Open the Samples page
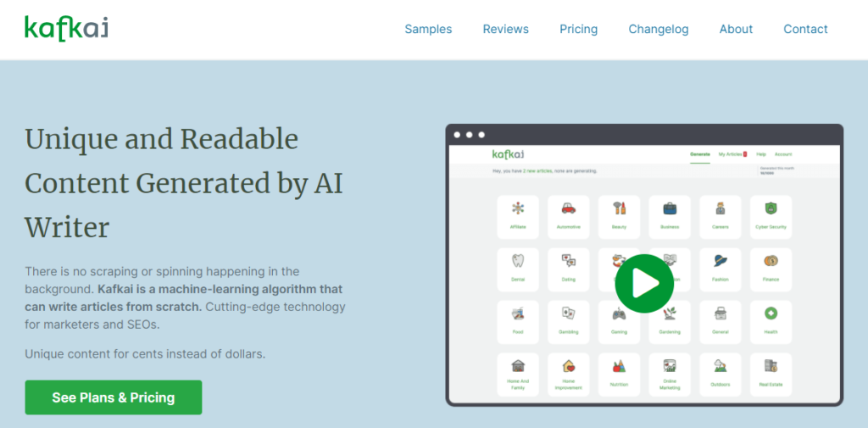 (x=428, y=29)
